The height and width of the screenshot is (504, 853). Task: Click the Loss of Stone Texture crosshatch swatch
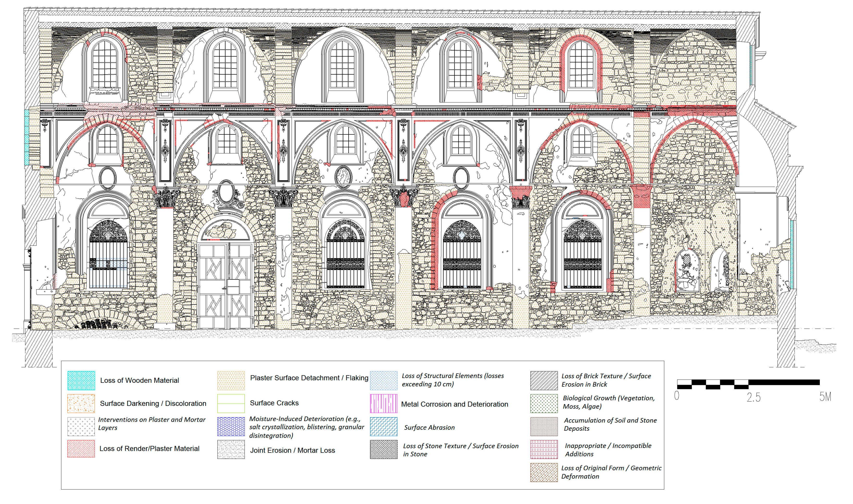pos(384,450)
